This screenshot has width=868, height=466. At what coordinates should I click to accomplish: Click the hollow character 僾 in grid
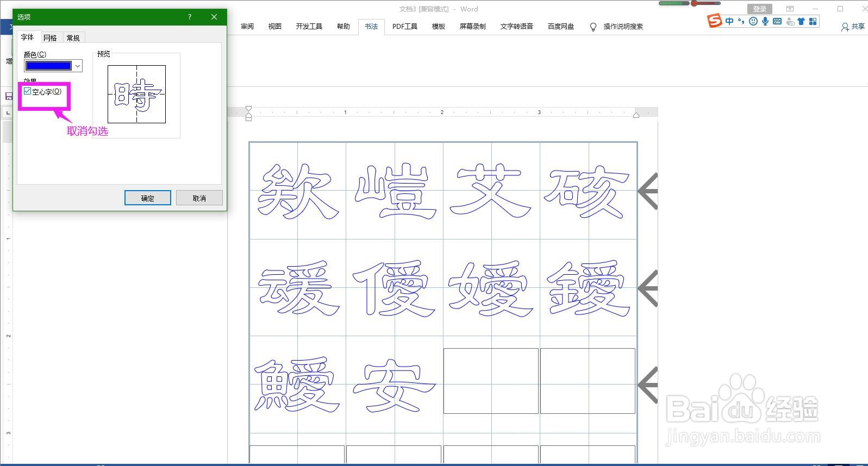click(x=394, y=288)
